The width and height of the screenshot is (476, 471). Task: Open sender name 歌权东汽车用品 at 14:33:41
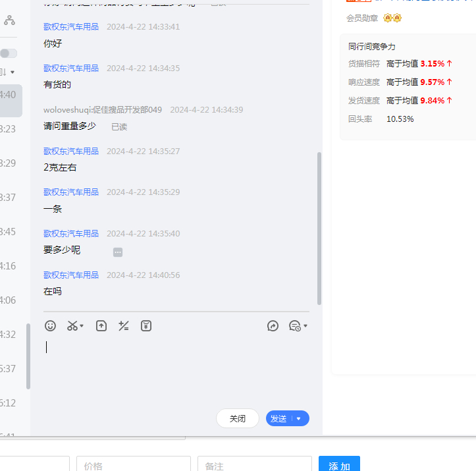71,27
